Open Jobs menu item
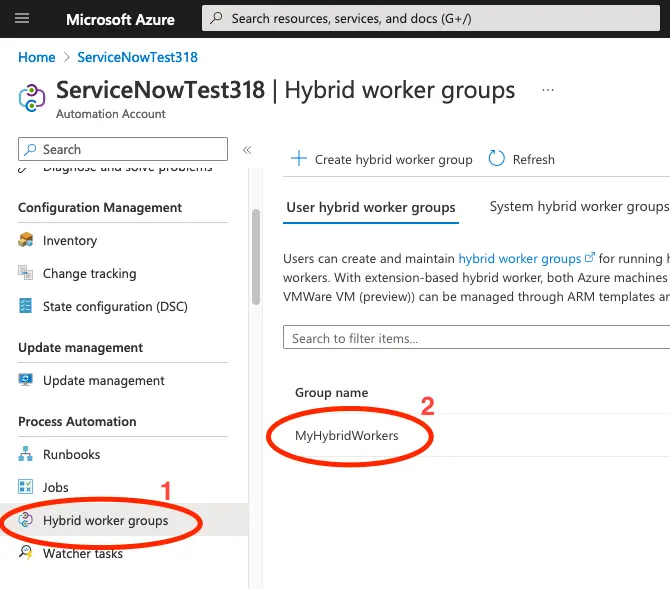 [x=56, y=487]
